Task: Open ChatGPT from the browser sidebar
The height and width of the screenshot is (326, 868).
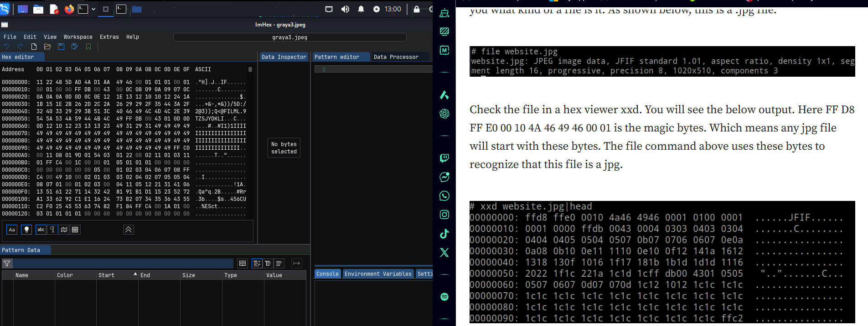Action: click(x=444, y=114)
